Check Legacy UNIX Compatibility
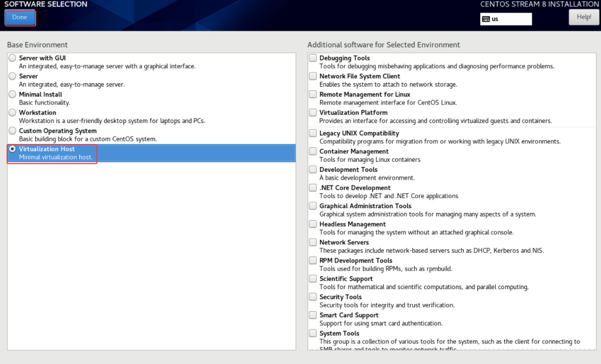The height and width of the screenshot is (364, 601). tap(313, 133)
